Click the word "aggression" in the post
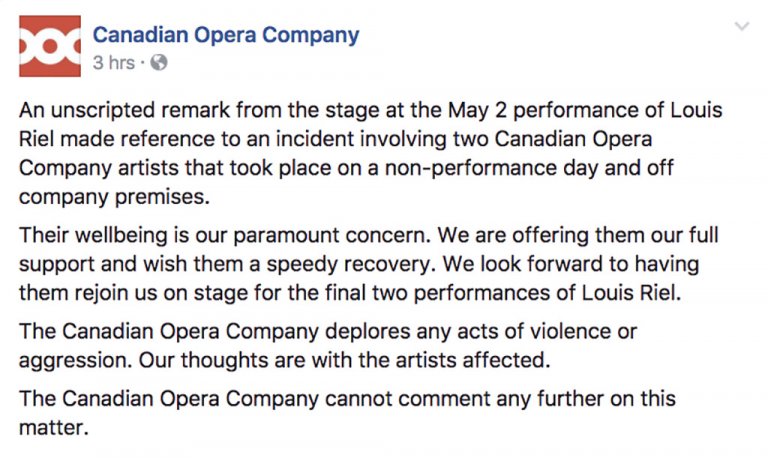The height and width of the screenshot is (458, 768). pyautogui.click(x=70, y=359)
